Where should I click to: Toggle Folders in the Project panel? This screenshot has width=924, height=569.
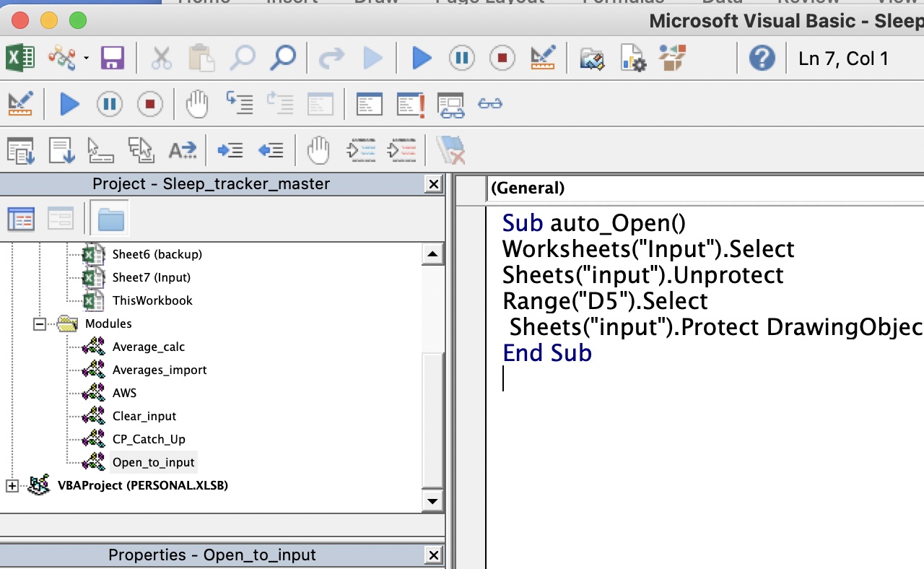pyautogui.click(x=111, y=218)
